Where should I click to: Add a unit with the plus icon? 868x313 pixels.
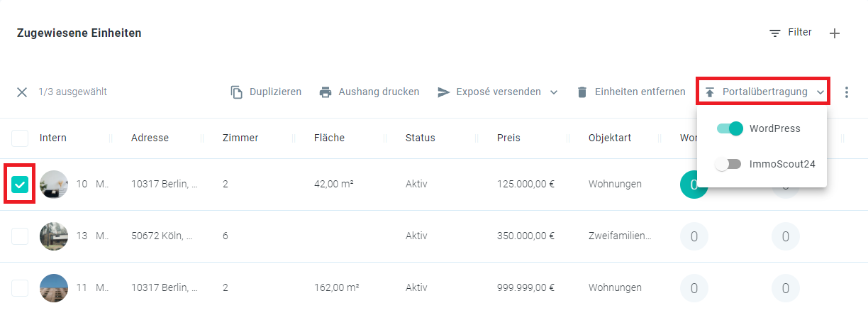click(x=835, y=33)
